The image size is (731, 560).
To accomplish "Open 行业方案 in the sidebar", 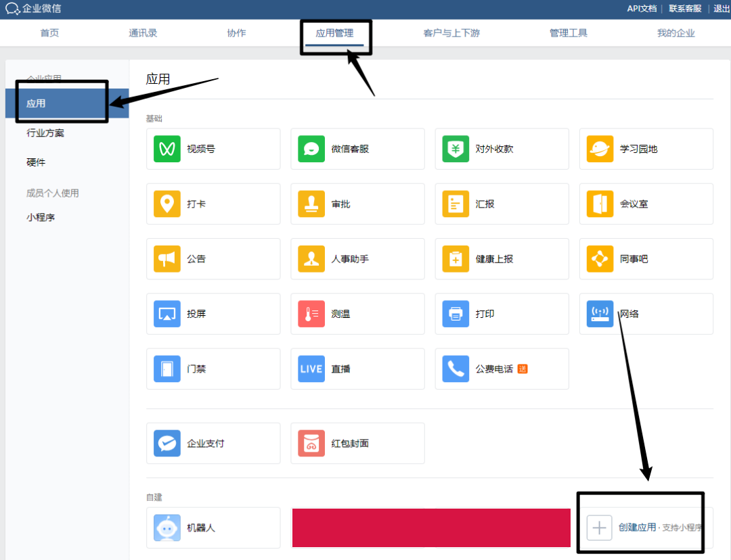I will (x=45, y=133).
